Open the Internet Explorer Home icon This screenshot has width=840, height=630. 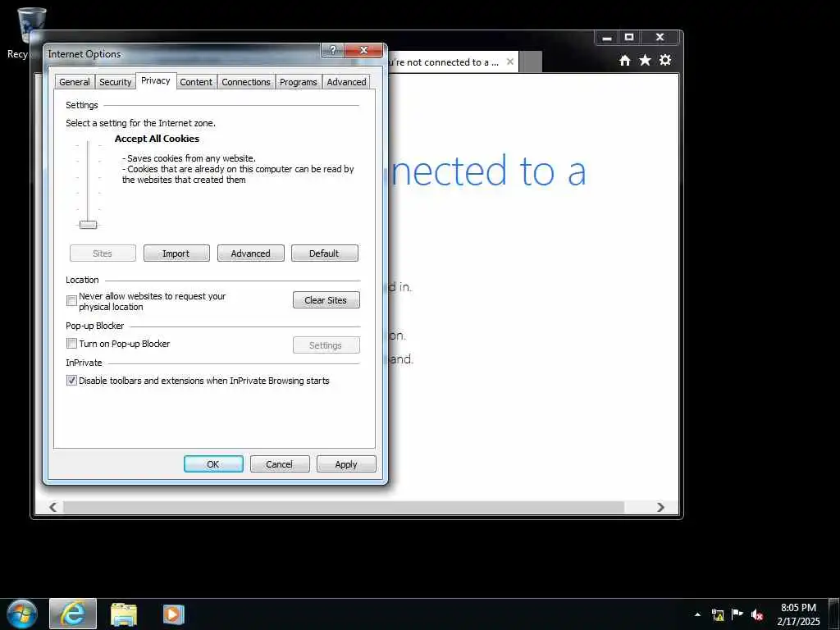624,61
